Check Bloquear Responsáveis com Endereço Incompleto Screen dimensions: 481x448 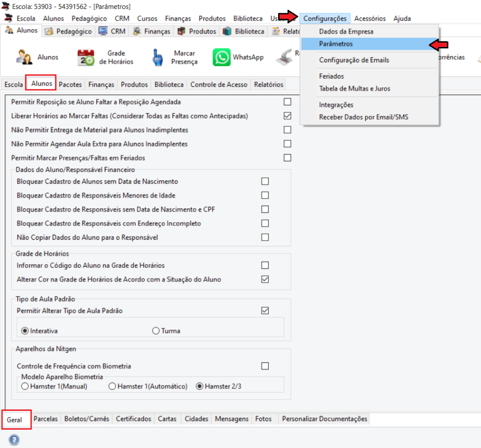[265, 223]
